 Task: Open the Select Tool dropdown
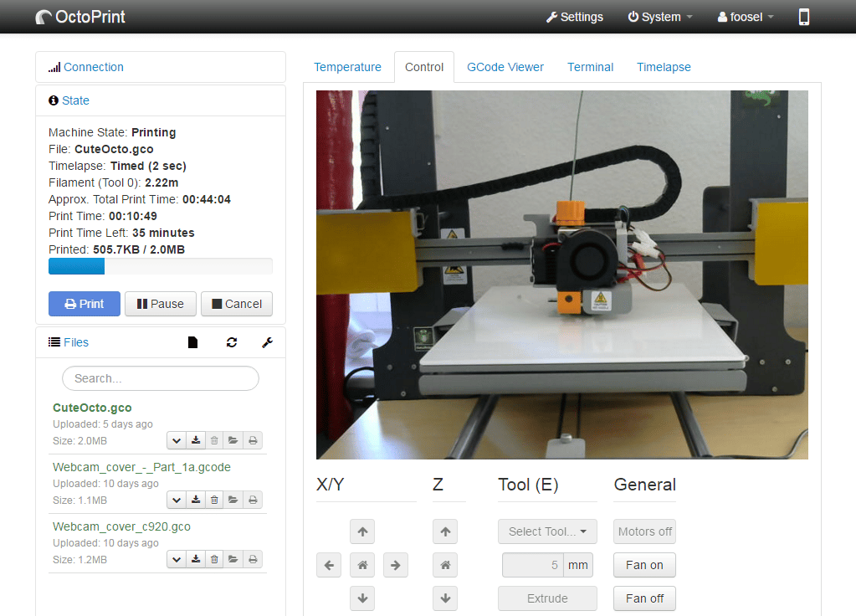(547, 531)
